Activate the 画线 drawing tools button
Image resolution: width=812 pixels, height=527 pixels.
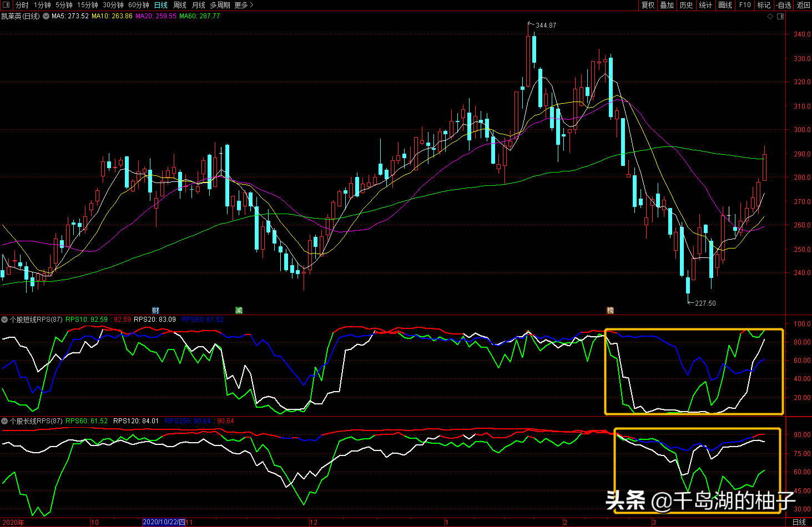coord(725,5)
